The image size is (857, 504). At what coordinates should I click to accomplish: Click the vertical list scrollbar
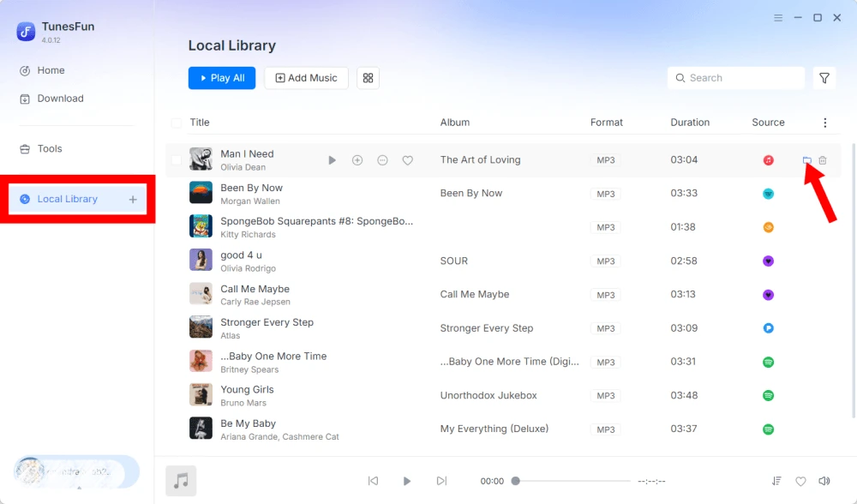click(854, 280)
